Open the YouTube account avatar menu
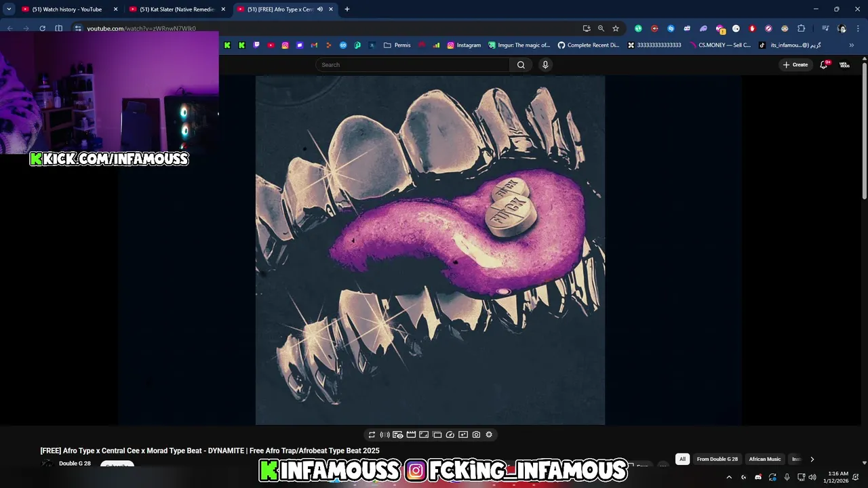868x488 pixels. click(x=844, y=65)
